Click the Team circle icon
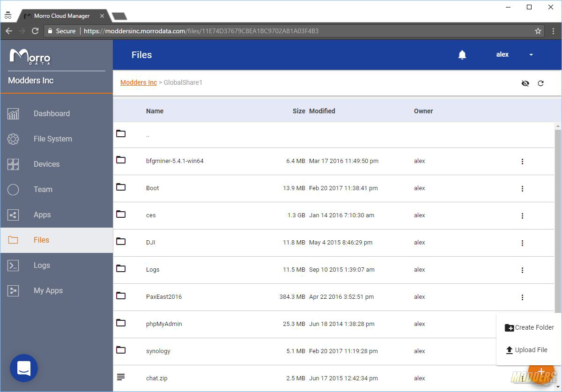The width and height of the screenshot is (562, 392). coord(13,189)
